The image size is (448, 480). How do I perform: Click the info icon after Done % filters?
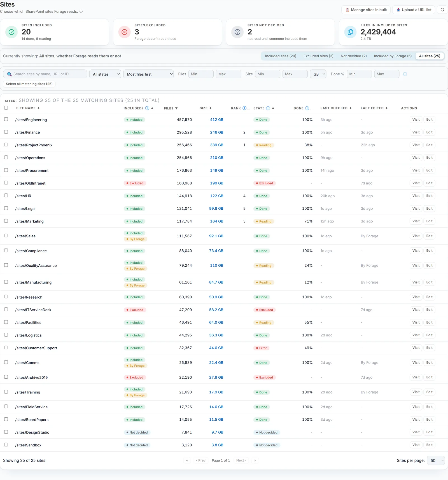(x=405, y=74)
